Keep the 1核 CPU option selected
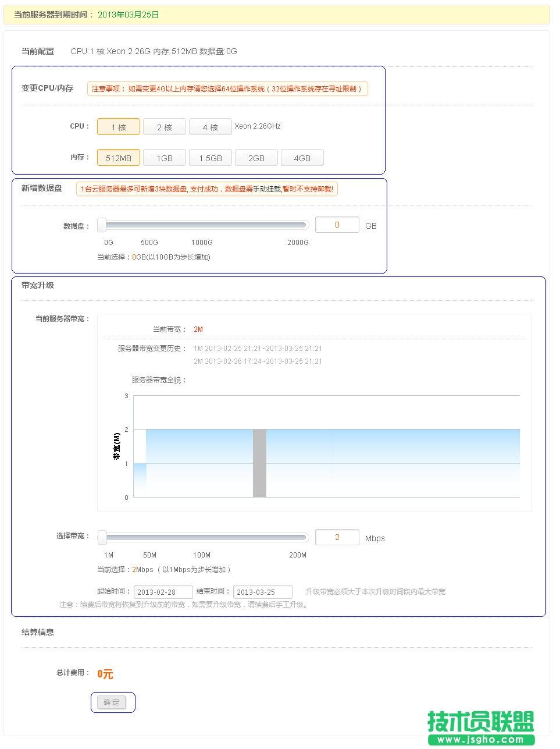 click(118, 126)
